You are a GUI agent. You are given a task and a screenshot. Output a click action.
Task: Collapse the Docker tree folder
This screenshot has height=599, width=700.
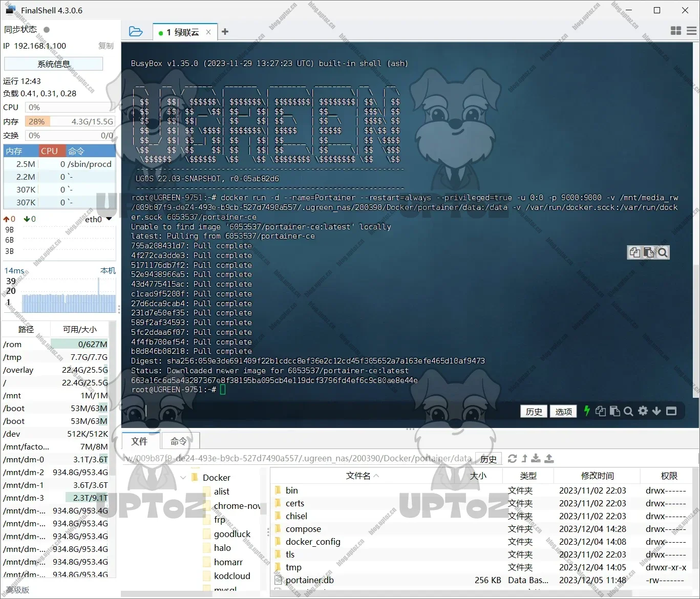tap(183, 478)
